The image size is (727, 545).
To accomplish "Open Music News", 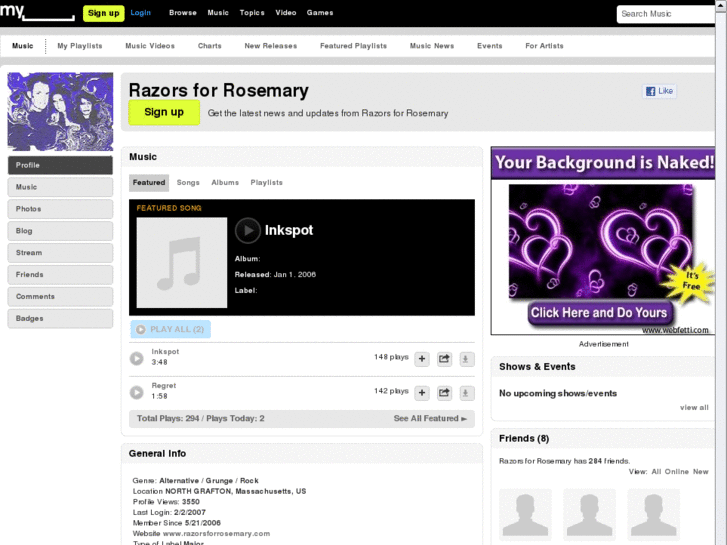I will [x=432, y=46].
